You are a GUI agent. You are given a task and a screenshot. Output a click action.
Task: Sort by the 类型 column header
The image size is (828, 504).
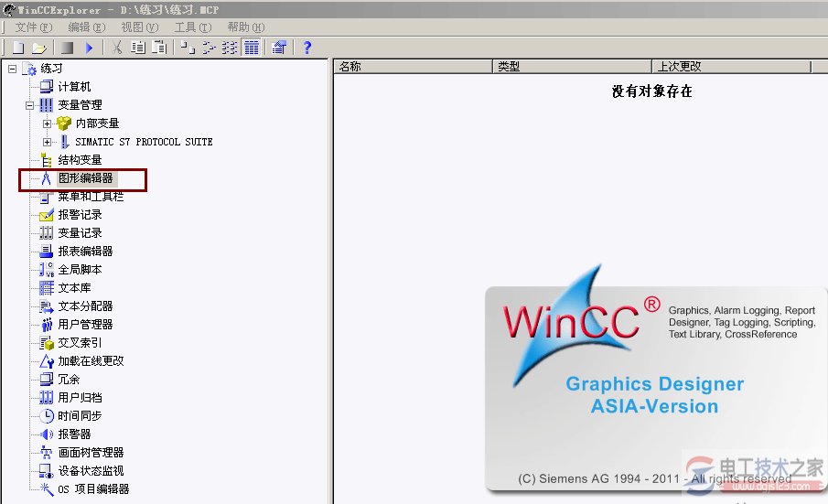coord(573,67)
